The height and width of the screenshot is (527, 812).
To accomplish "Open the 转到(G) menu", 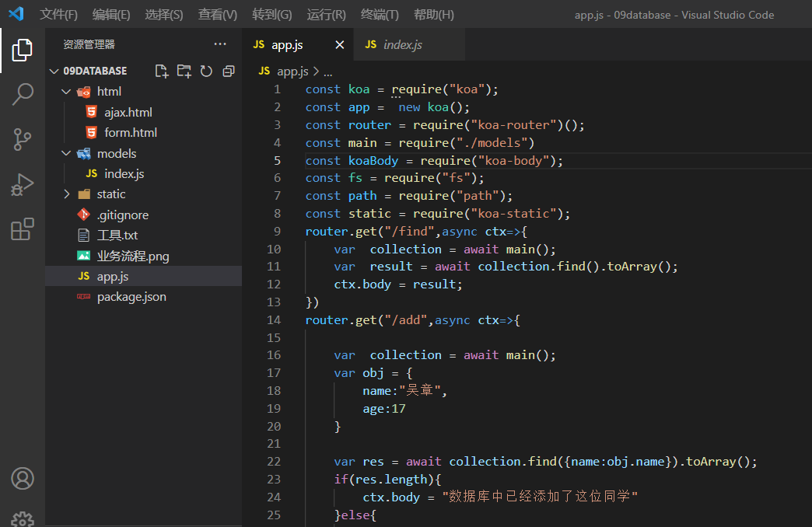I will 272,15.
